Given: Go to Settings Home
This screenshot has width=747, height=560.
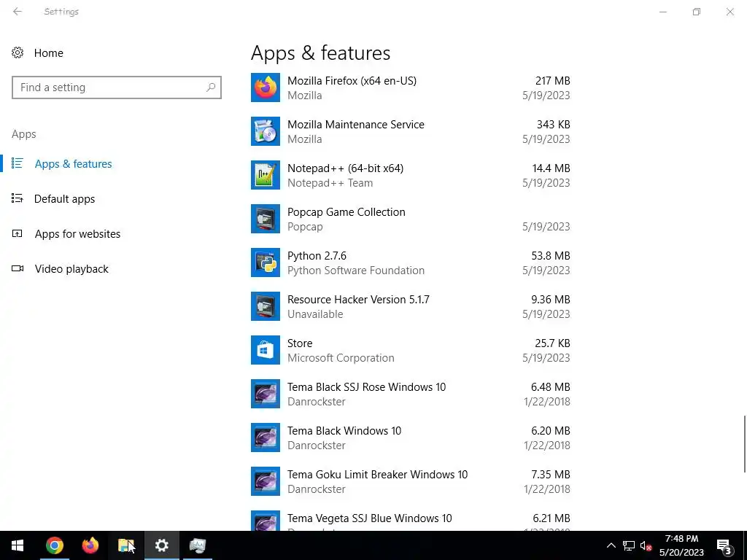Looking at the screenshot, I should 48,52.
